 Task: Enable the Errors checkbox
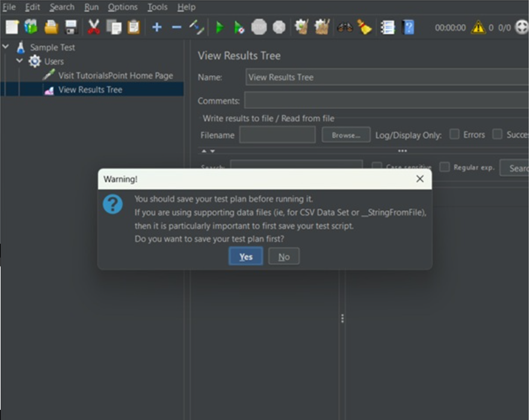coord(455,134)
